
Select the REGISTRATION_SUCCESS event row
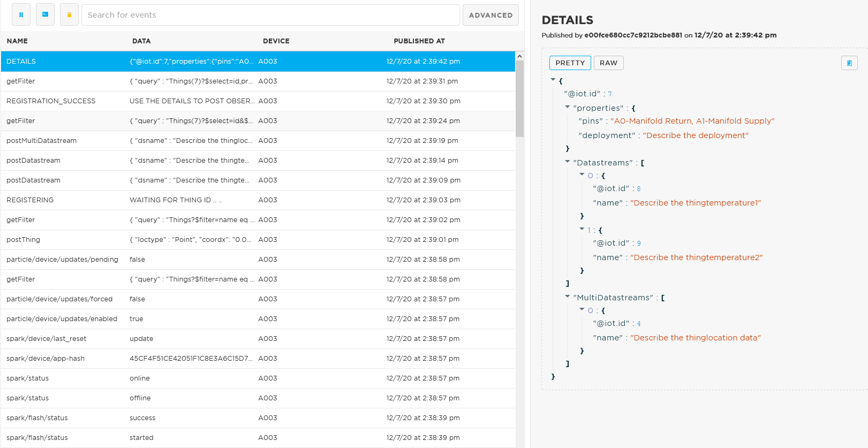point(258,101)
